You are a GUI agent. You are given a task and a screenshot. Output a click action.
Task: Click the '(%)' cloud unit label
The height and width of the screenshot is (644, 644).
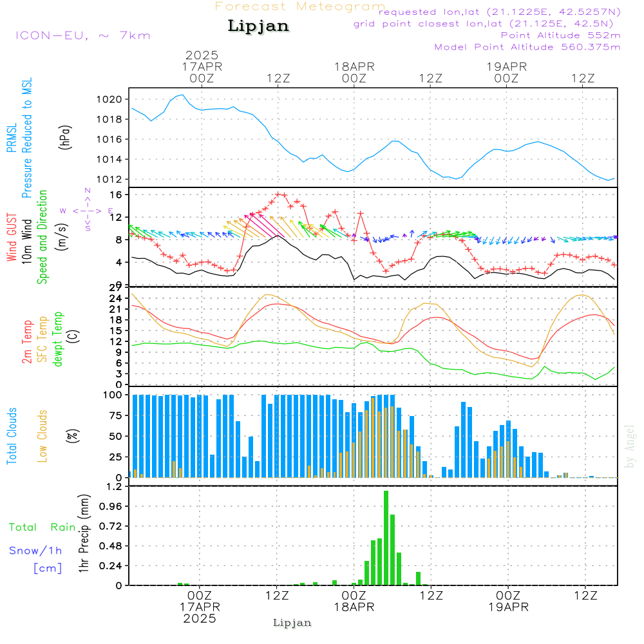(72, 436)
